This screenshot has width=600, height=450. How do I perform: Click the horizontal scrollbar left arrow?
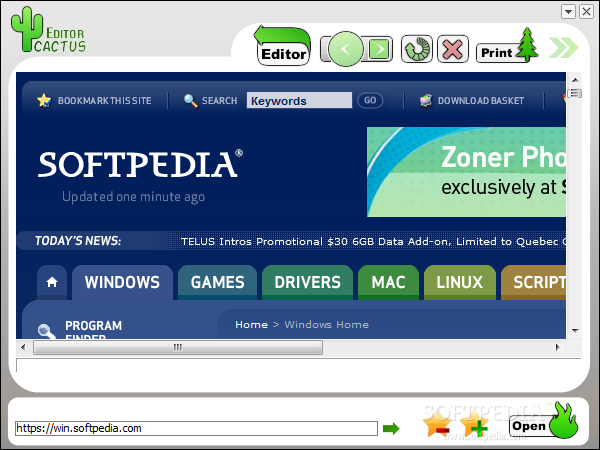(x=23, y=347)
